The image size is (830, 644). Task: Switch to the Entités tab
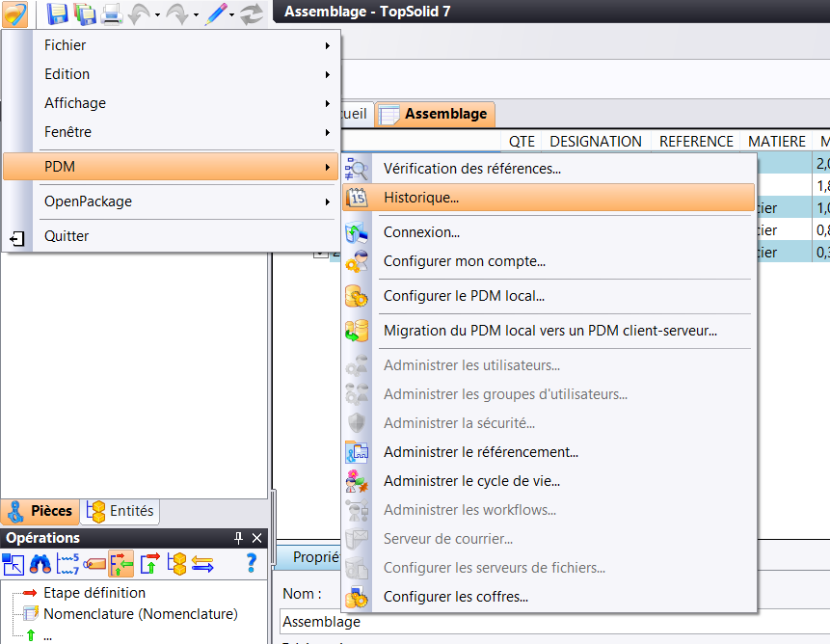tap(120, 511)
